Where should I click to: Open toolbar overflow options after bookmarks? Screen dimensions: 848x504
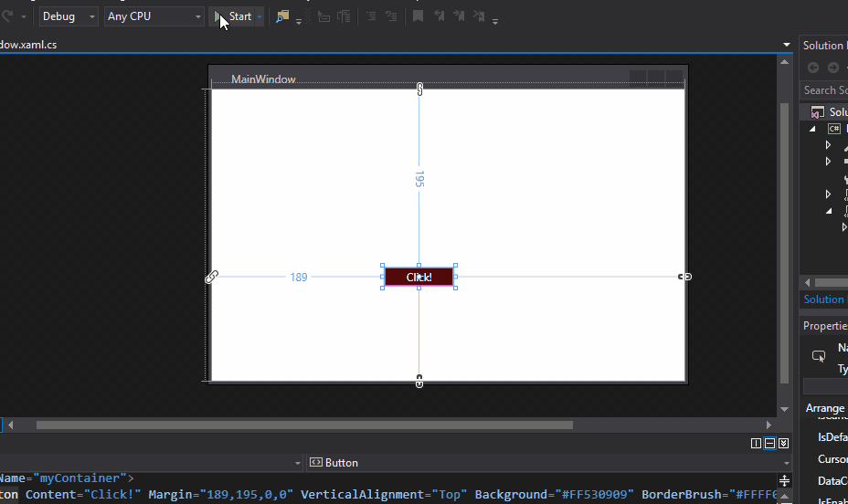(x=495, y=21)
